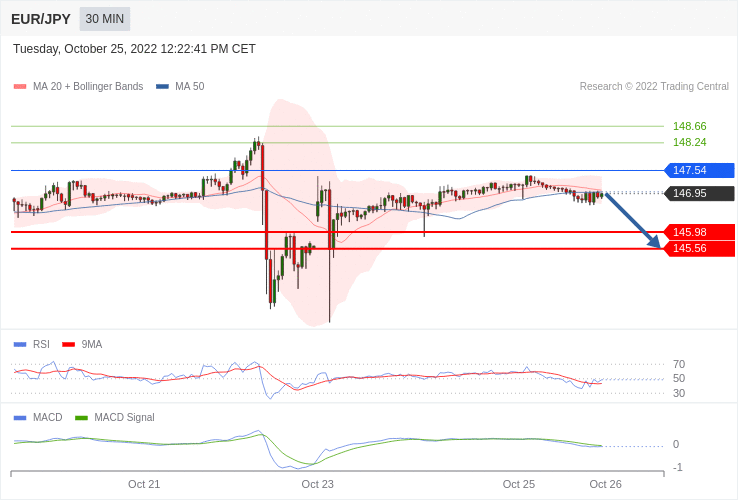
Task: Click the MA 20 + Bollinger Bands legend swatch
Action: click(20, 87)
